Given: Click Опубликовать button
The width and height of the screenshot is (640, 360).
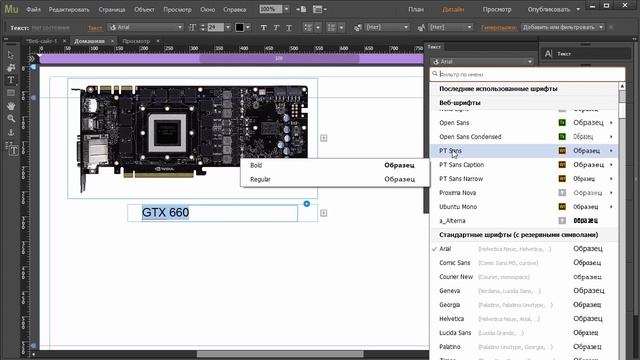Looking at the screenshot, I should pos(549,9).
